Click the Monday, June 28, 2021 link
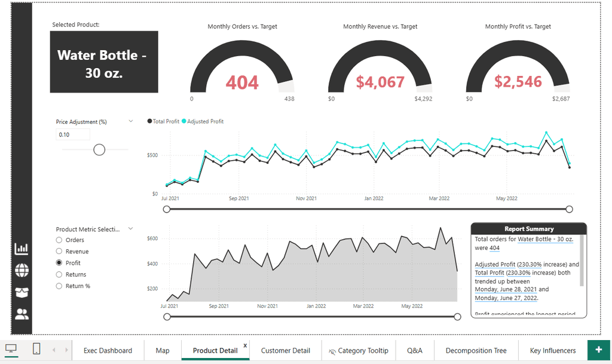The height and width of the screenshot is (364, 612). [x=506, y=289]
